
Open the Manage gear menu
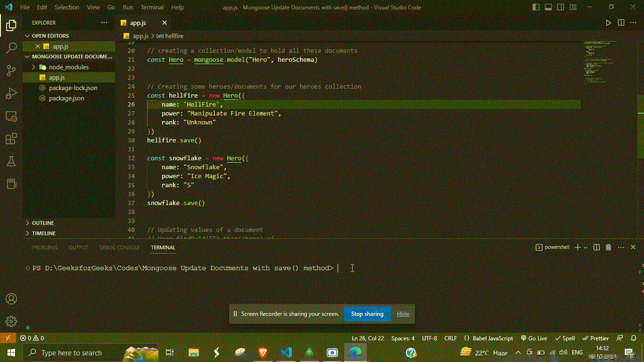tap(11, 321)
